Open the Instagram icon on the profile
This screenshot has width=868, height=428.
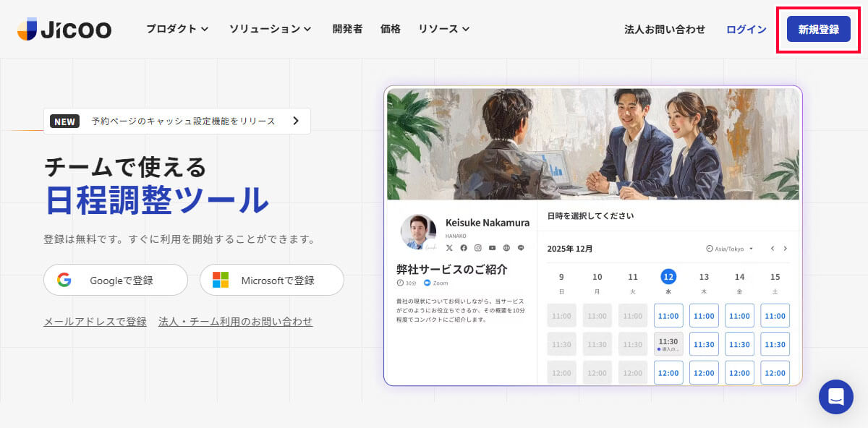[477, 248]
